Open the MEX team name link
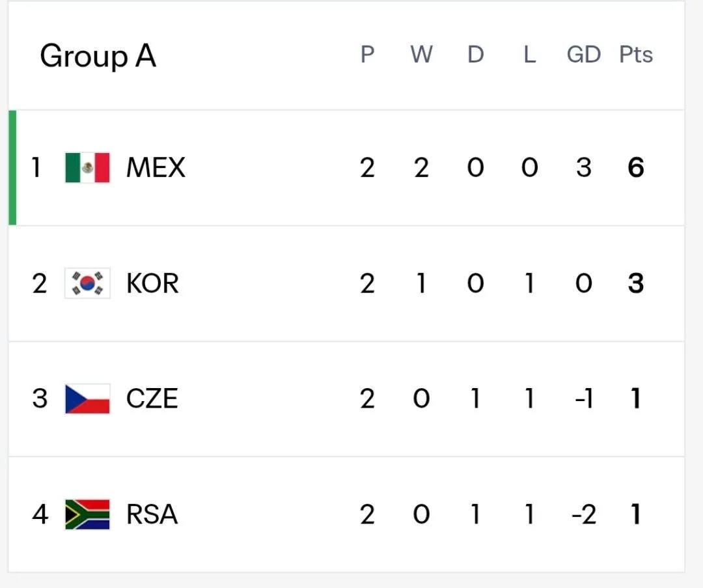This screenshot has height=588, width=703. point(156,168)
